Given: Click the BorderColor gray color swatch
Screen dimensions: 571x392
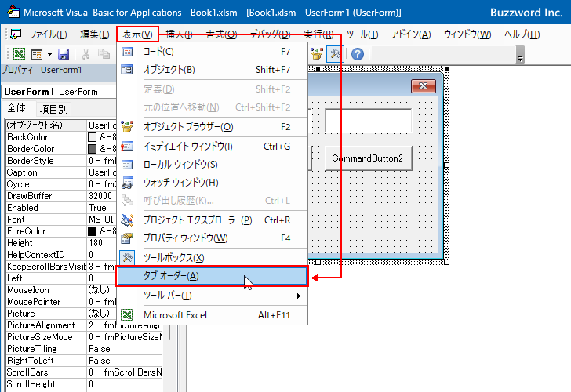Looking at the screenshot, I should 92,149.
